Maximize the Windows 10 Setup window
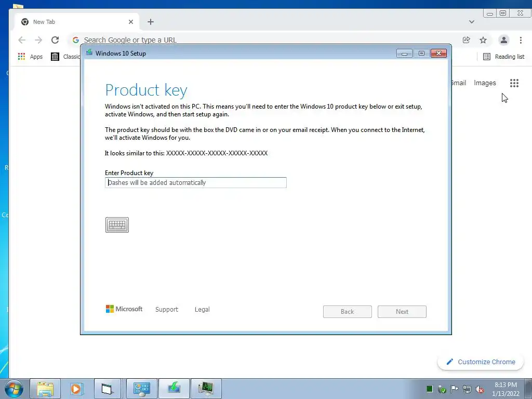 coord(421,54)
